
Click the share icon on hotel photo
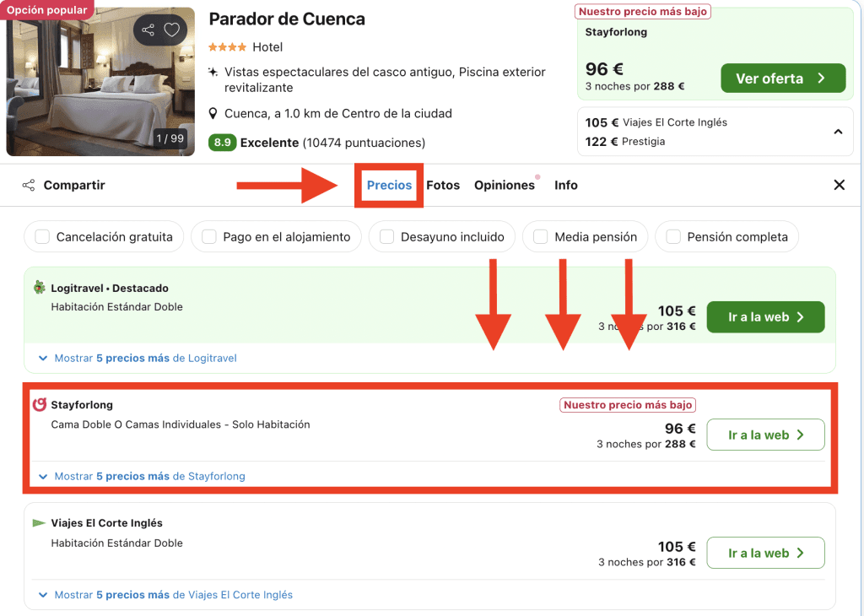148,30
